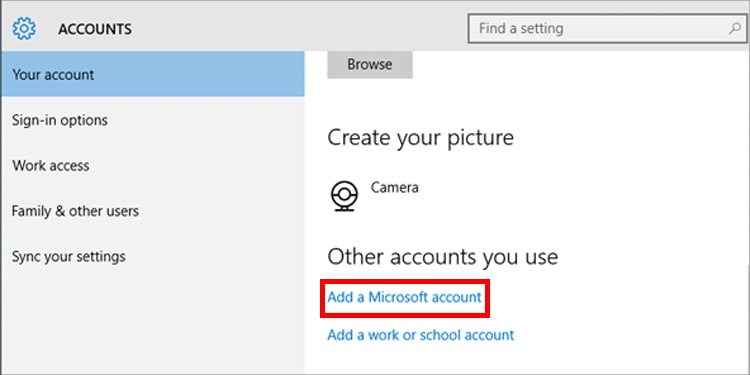Click the ACCOUNTS header title
The image size is (750, 375).
pos(95,29)
